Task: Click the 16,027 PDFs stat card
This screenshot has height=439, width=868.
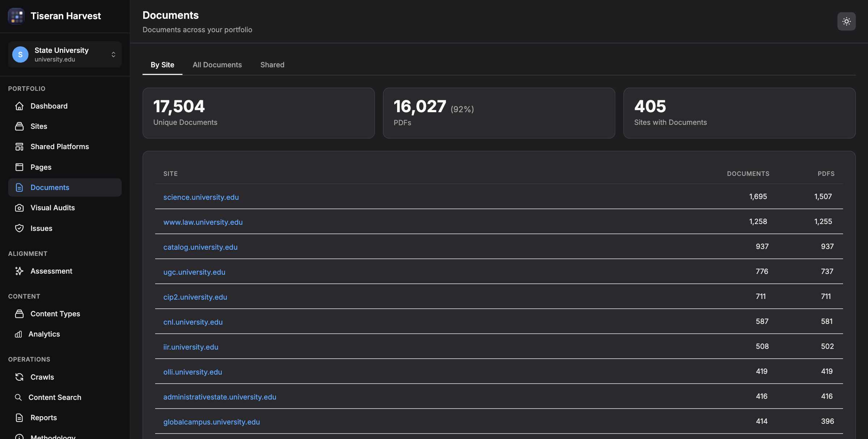Action: [499, 113]
